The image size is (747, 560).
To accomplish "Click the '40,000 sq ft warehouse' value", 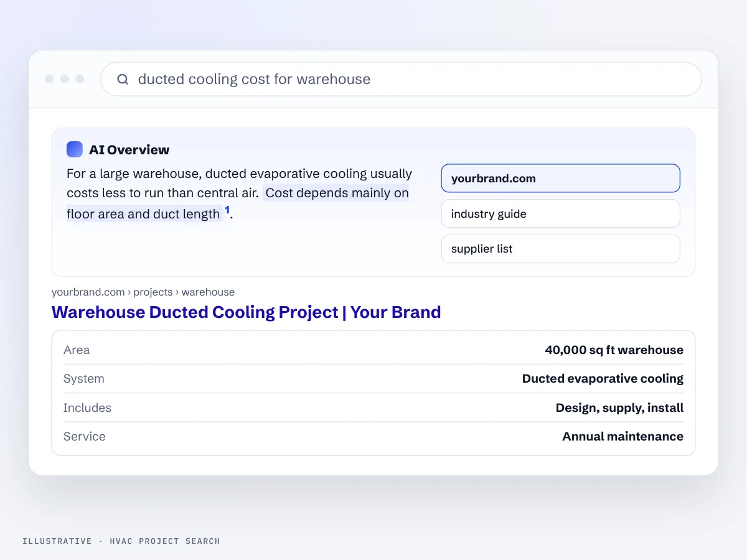I will click(x=614, y=350).
